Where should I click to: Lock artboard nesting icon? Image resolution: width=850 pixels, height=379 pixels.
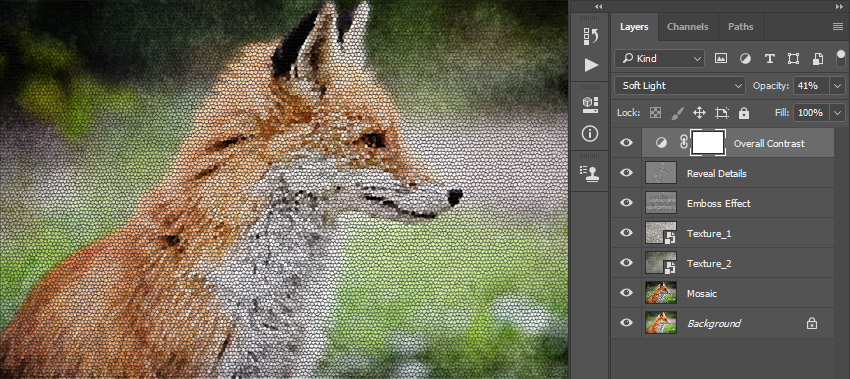(x=722, y=113)
